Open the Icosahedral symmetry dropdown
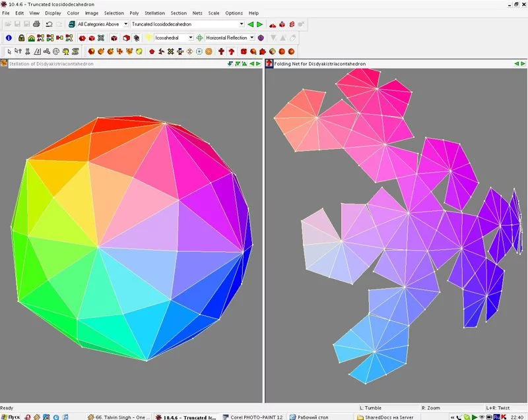The height and width of the screenshot is (420, 528). click(x=191, y=38)
